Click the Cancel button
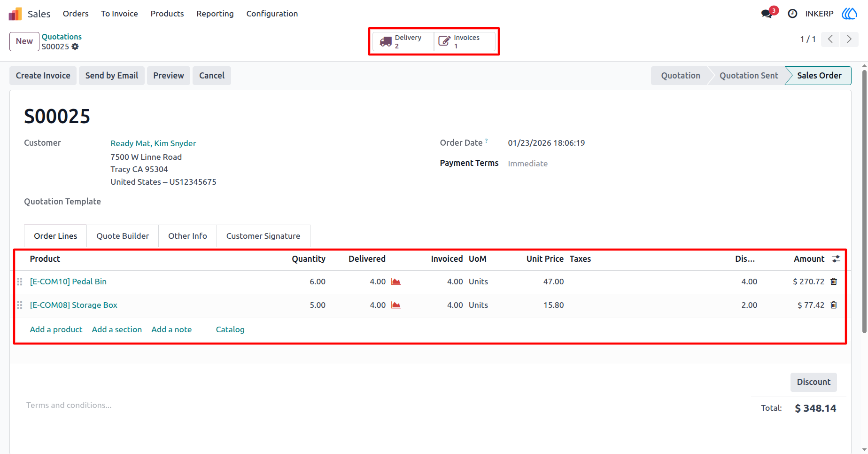The image size is (868, 454). (x=212, y=76)
